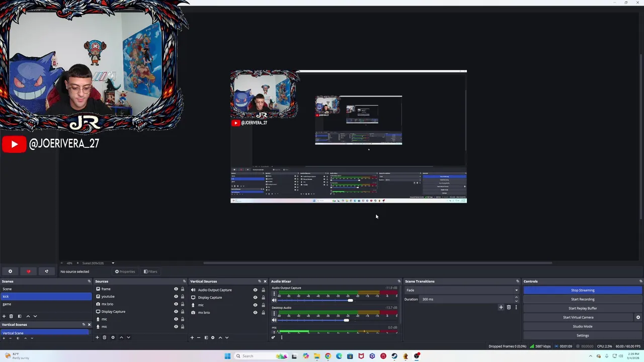Screen dimensions: 644x362
Task: Hide mic in Vertical Sources
Action: pos(255,305)
